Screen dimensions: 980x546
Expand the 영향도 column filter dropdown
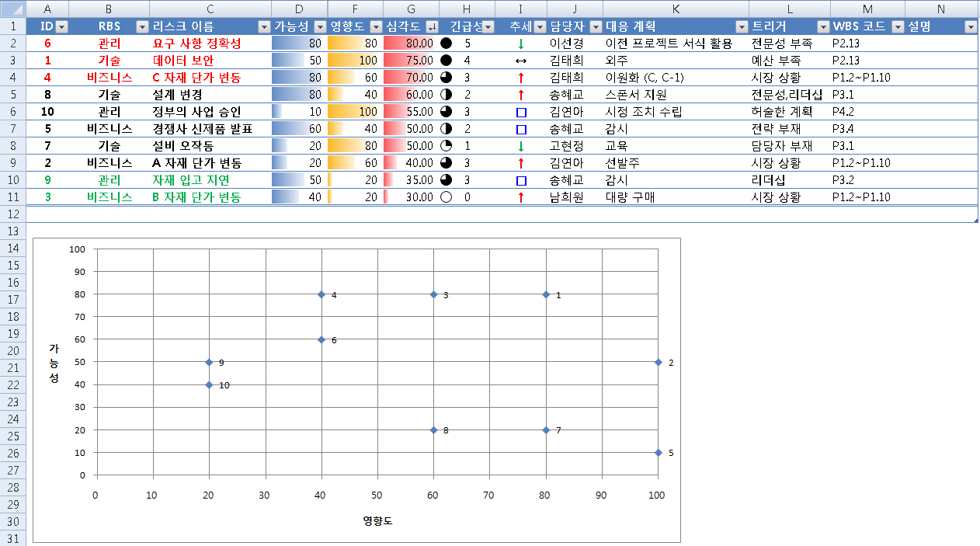click(x=376, y=26)
